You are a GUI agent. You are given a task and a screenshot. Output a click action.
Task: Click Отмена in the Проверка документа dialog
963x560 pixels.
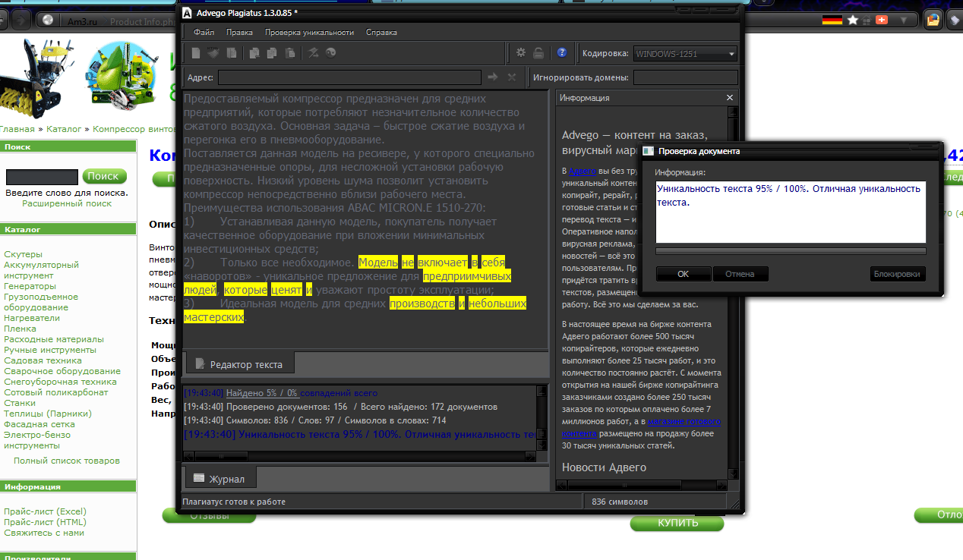740,274
